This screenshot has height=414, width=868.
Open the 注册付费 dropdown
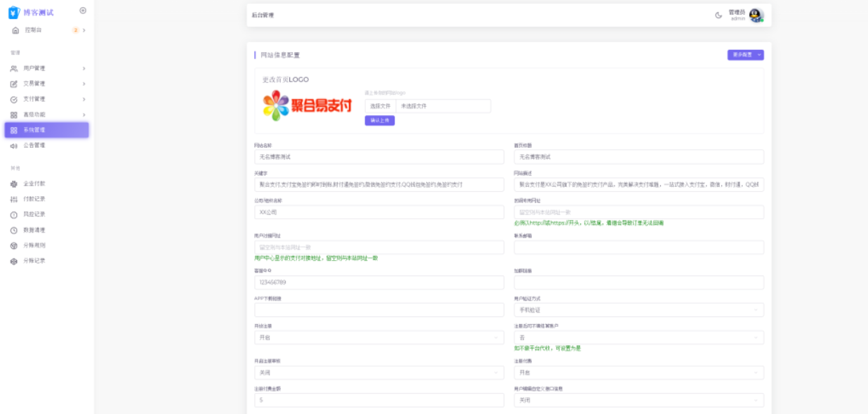pyautogui.click(x=638, y=373)
